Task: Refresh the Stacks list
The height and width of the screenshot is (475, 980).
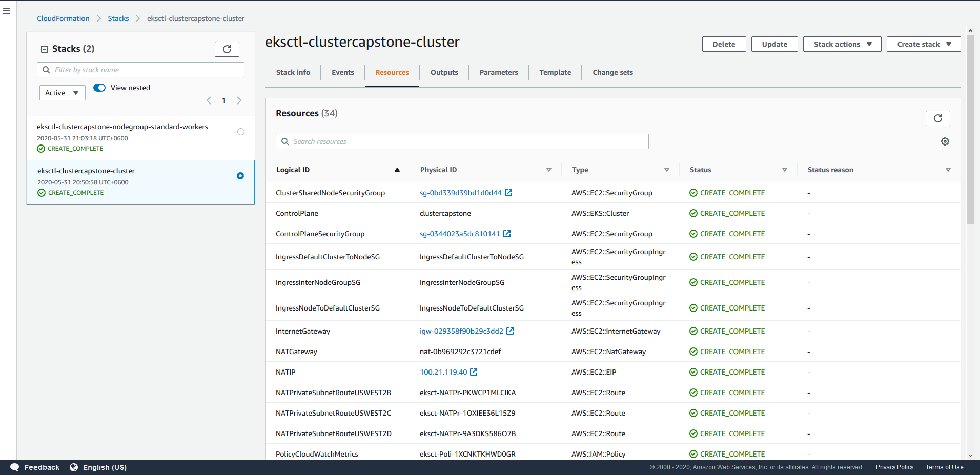Action: [227, 49]
